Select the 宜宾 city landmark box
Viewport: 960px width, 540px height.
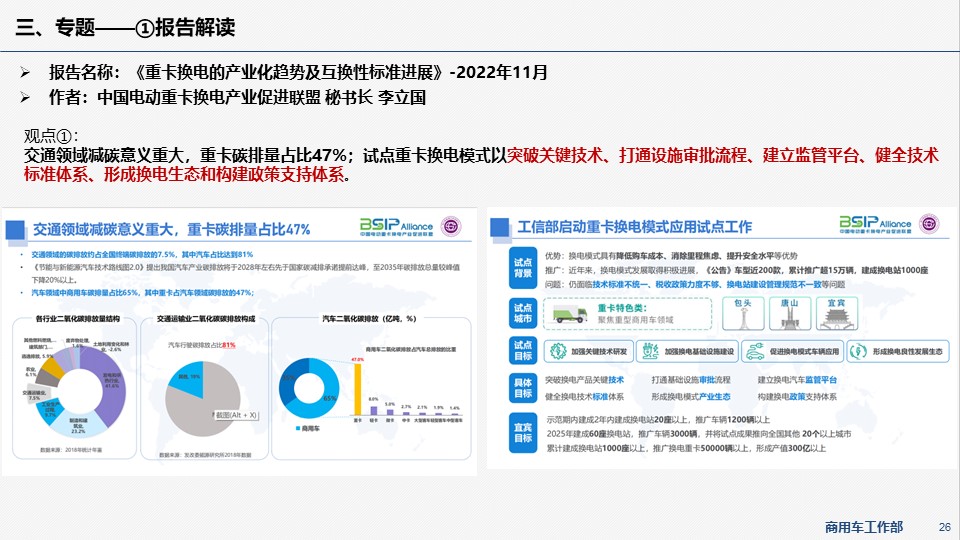836,313
